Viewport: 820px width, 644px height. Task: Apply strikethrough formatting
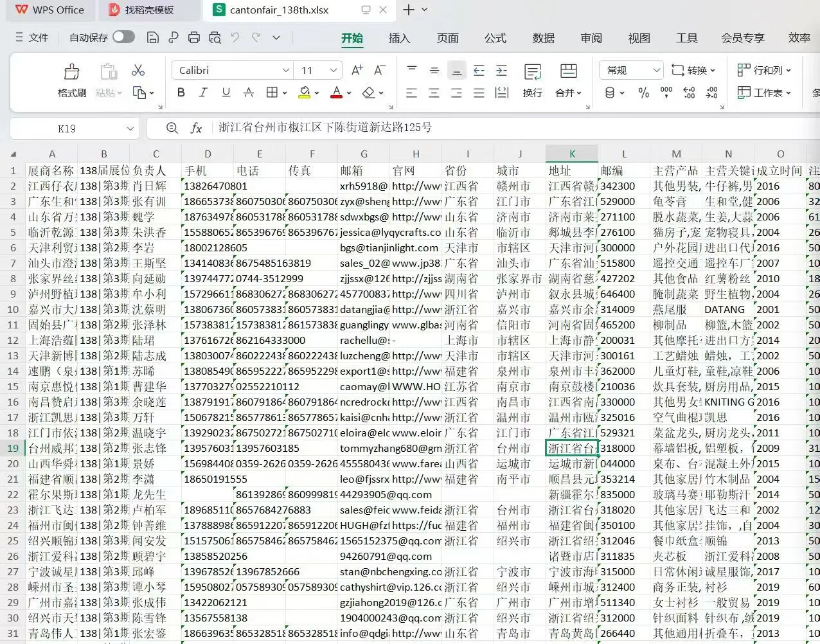coord(249,93)
